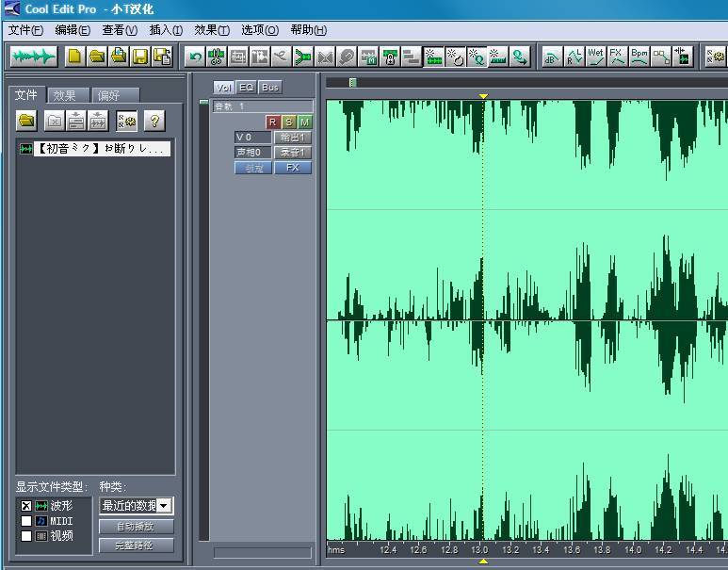Image resolution: width=728 pixels, height=570 pixels.
Task: Open the 帮助 menu
Action: point(309,30)
